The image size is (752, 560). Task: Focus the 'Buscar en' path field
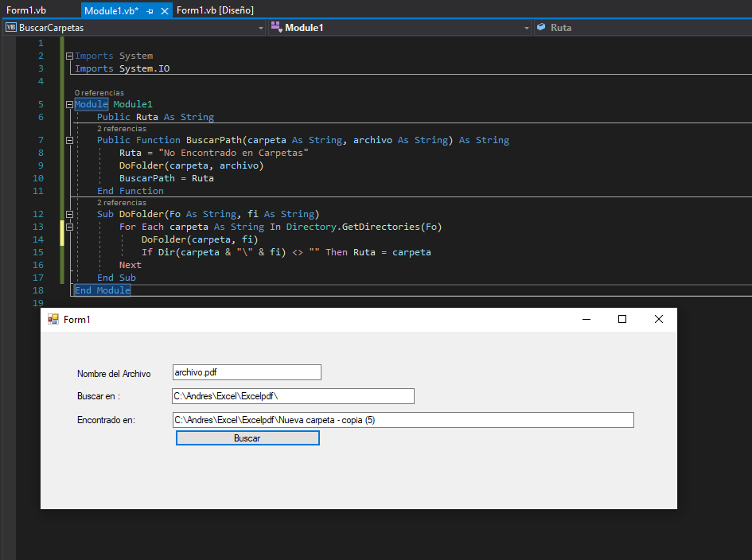click(x=293, y=396)
